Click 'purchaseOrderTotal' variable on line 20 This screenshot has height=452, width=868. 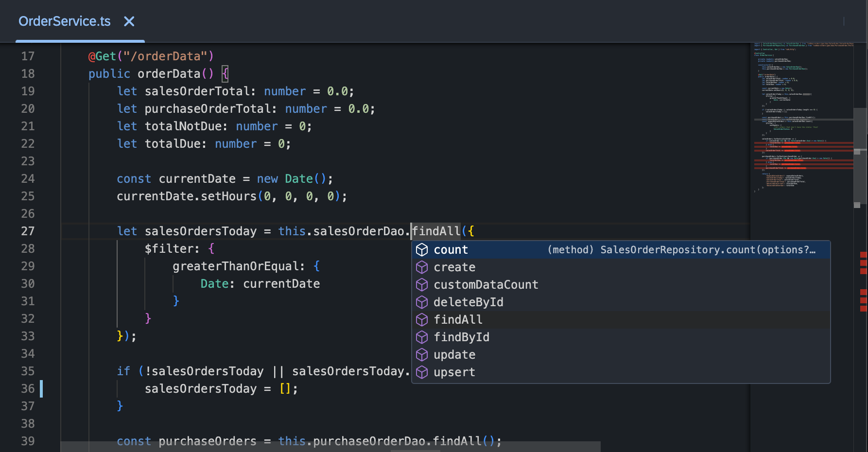(x=208, y=109)
